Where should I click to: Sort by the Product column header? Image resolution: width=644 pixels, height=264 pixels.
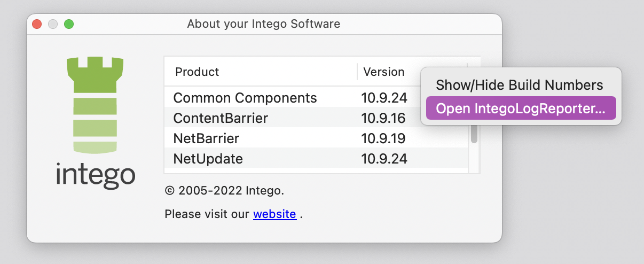point(261,72)
